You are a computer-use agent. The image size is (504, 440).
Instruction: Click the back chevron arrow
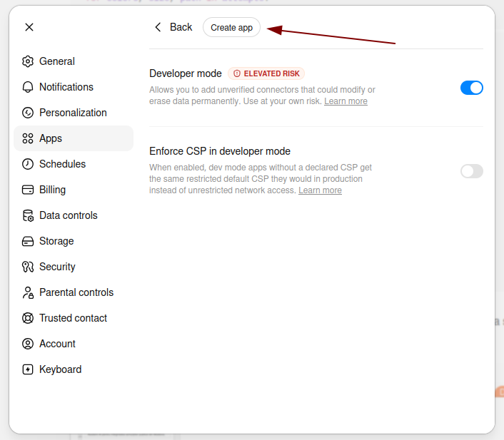coord(158,27)
